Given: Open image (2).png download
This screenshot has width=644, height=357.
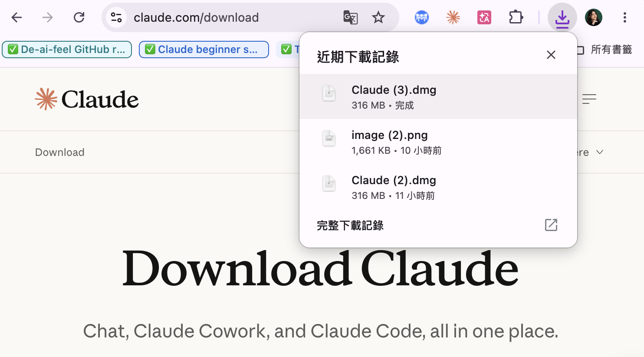Looking at the screenshot, I should click(438, 142).
